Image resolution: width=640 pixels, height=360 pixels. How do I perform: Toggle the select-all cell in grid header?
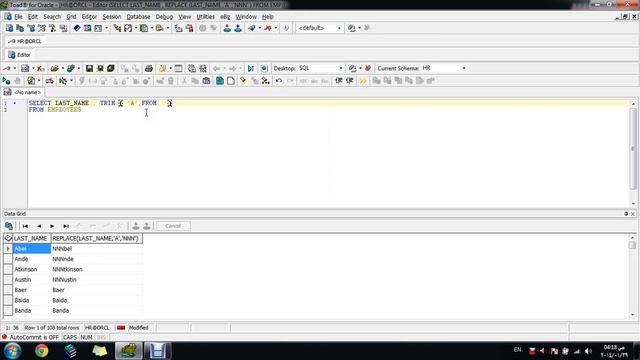pos(8,238)
